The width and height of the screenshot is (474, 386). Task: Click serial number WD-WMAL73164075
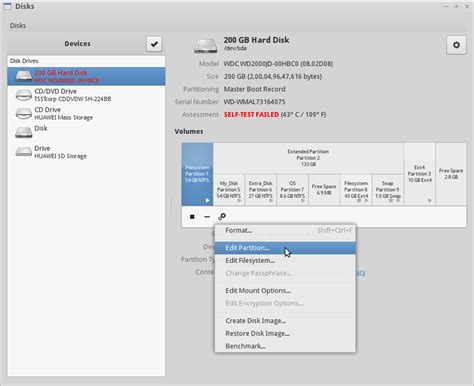coord(254,102)
